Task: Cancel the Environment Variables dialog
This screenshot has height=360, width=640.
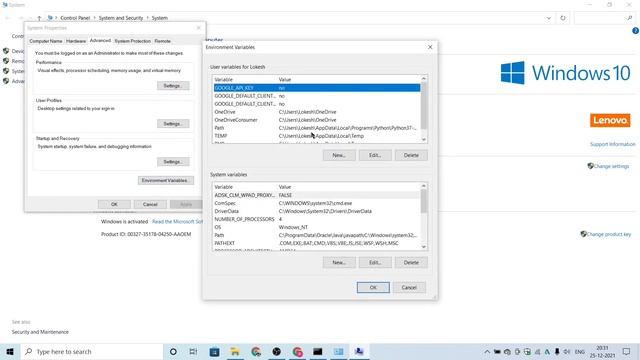Action: (x=409, y=287)
